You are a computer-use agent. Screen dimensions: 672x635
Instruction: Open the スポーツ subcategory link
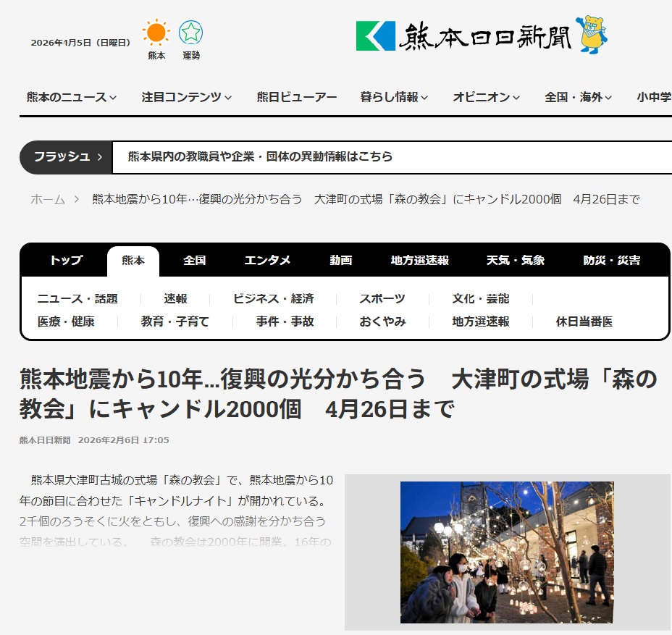pyautogui.click(x=382, y=299)
